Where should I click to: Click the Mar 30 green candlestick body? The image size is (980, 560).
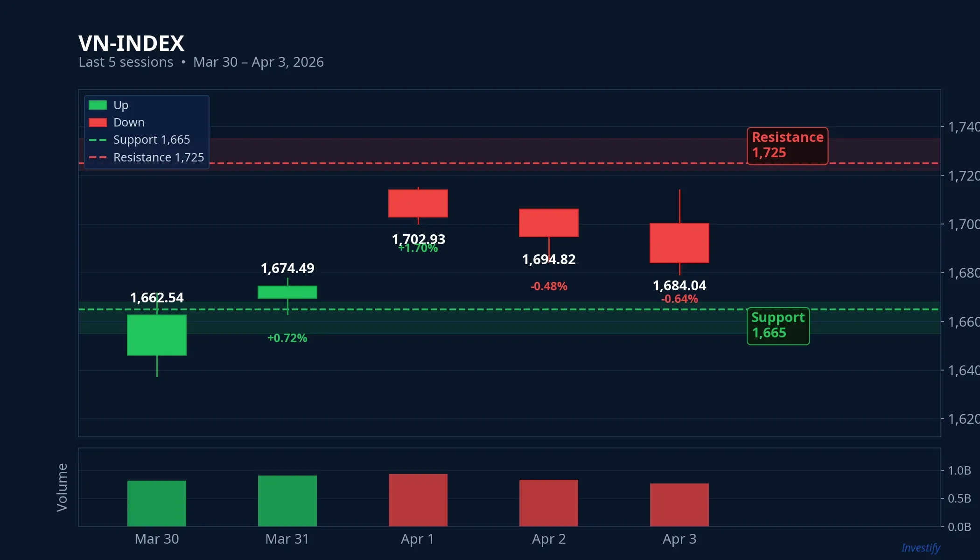click(156, 335)
